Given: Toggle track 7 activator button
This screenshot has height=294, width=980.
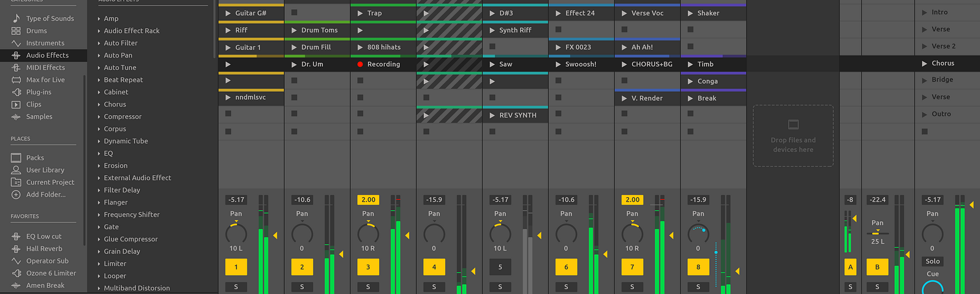Looking at the screenshot, I should point(632,267).
